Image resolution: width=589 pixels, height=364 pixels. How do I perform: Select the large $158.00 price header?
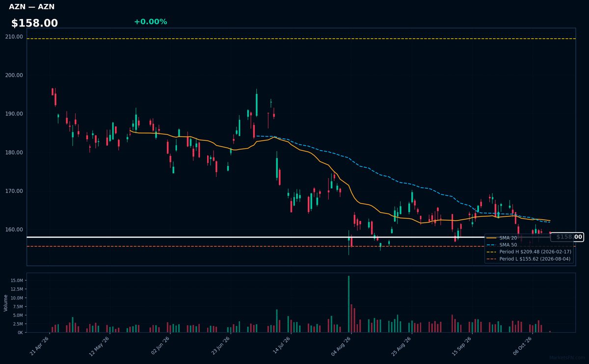[x=34, y=23]
